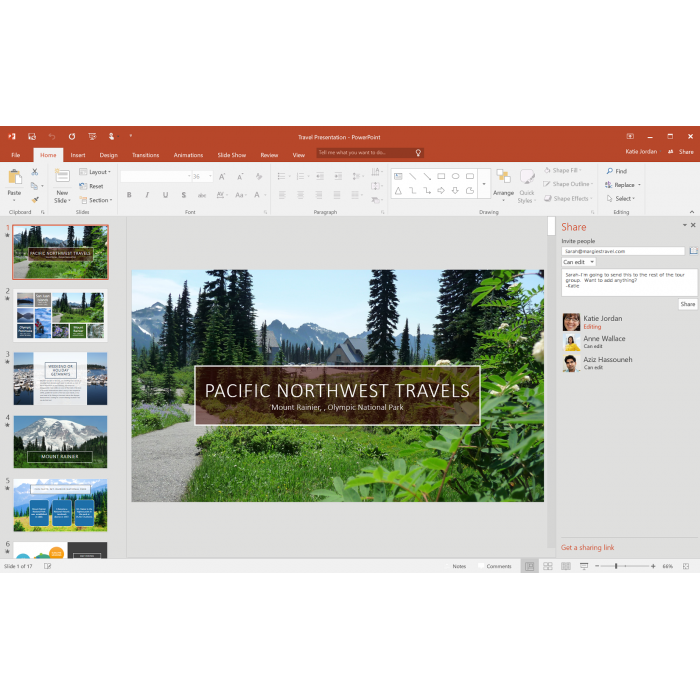
Task: Open Shape Fill dropdown
Action: pos(563,170)
